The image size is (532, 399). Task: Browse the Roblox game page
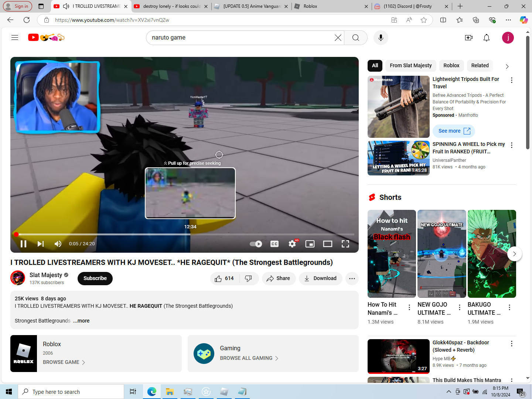pos(64,362)
